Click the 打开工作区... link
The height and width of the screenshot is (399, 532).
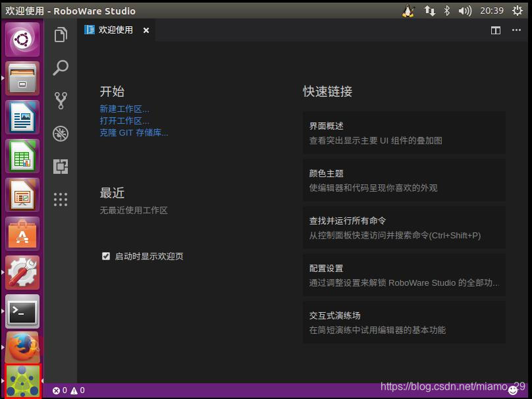(x=124, y=120)
